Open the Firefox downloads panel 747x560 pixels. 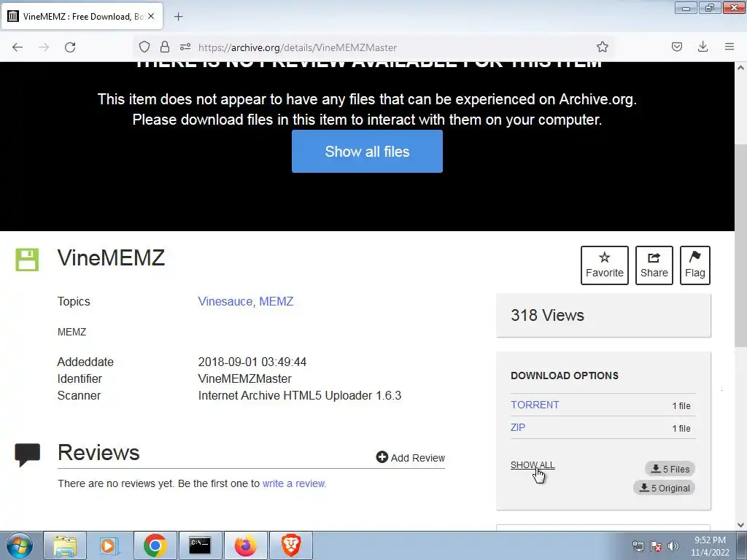[703, 47]
